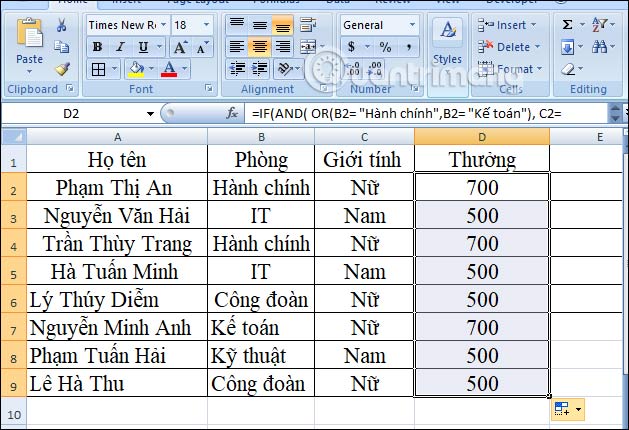
Task: Open Name Box dropdown
Action: [150, 114]
